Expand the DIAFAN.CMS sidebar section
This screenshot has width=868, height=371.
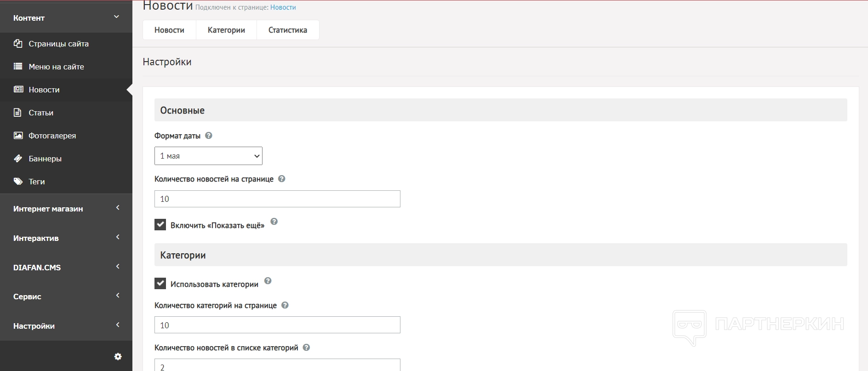[x=66, y=268]
